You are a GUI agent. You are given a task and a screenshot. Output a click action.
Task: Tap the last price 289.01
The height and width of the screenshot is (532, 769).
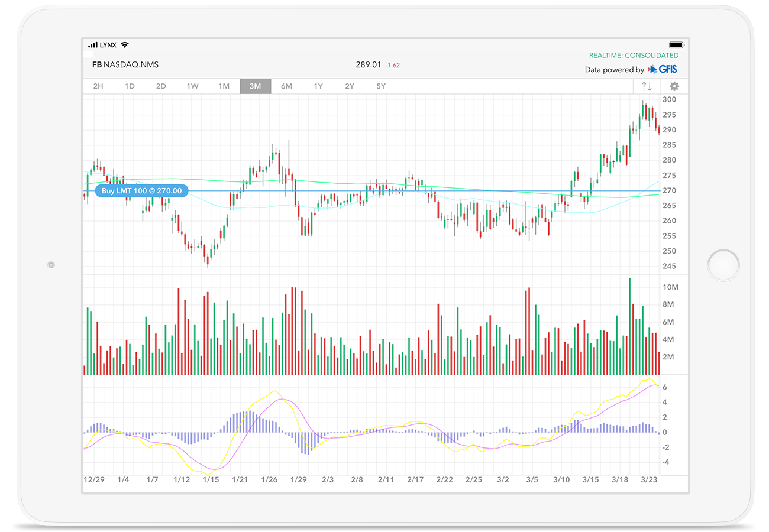[368, 64]
